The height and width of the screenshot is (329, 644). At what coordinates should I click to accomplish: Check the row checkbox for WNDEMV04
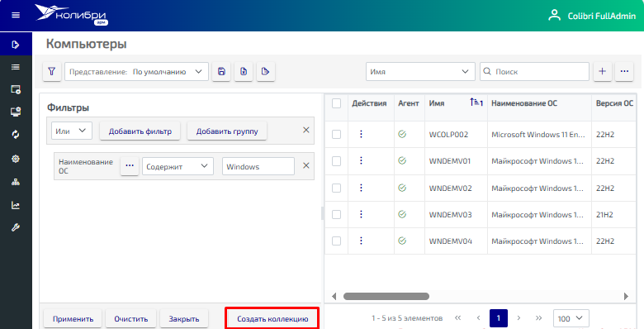[336, 241]
